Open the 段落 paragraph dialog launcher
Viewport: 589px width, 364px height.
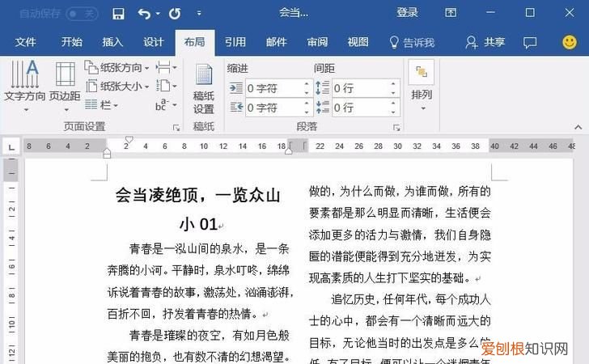[x=396, y=128]
